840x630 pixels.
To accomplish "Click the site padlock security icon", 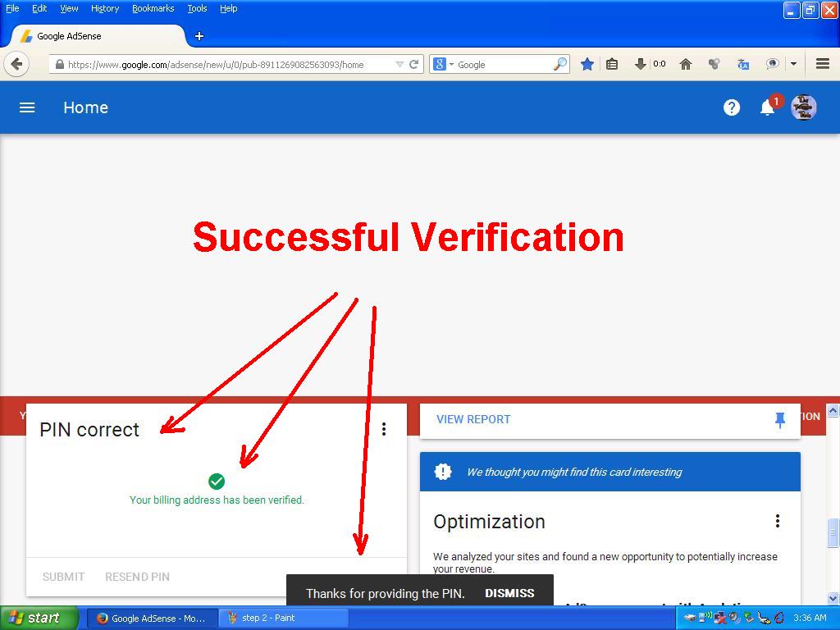I will pos(59,64).
